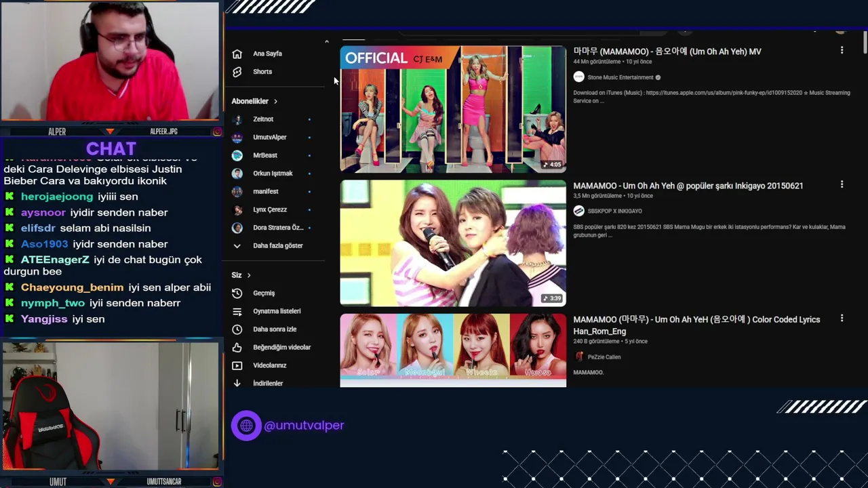Viewport: 868px width, 488px height.
Task: Click the manifest subscription name
Action: (x=266, y=192)
